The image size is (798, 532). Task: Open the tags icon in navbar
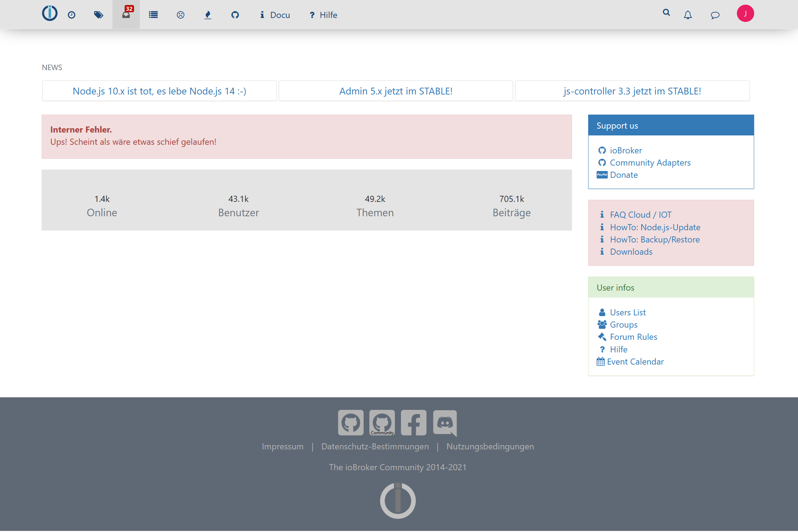tap(98, 15)
